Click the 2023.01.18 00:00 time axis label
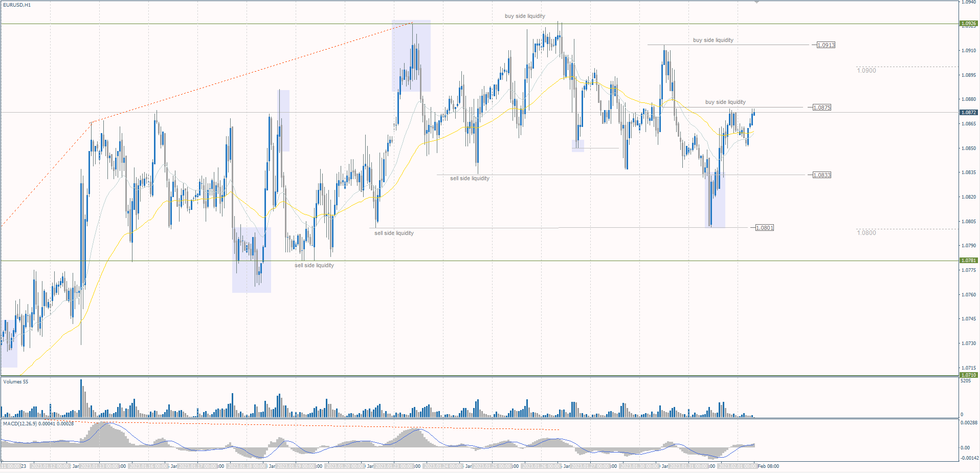 tap(247, 466)
